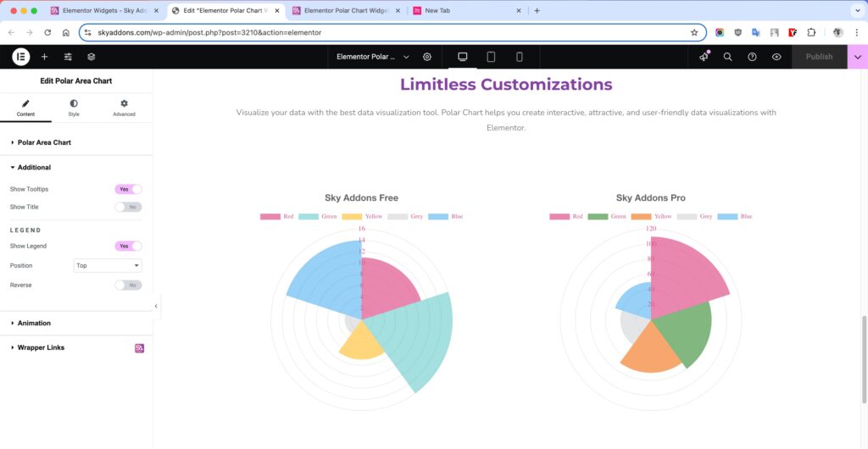
Task: Open the Publish options arrow
Action: coord(858,57)
